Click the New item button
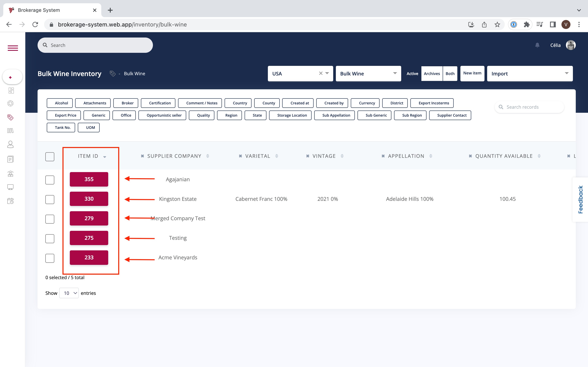 coord(472,73)
